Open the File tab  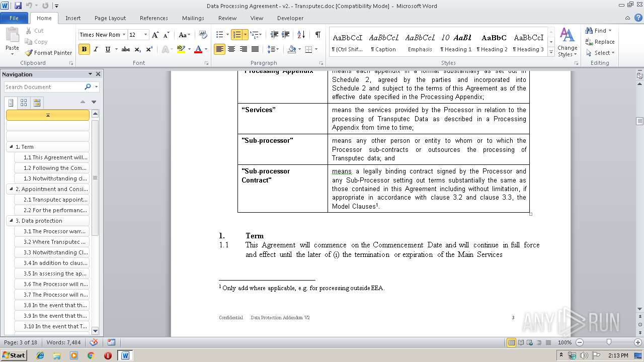[x=14, y=18]
